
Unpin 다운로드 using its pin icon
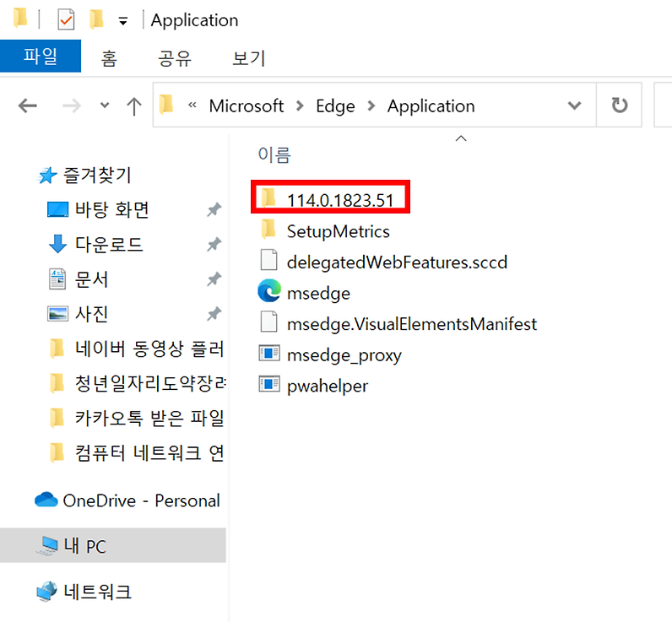[214, 245]
